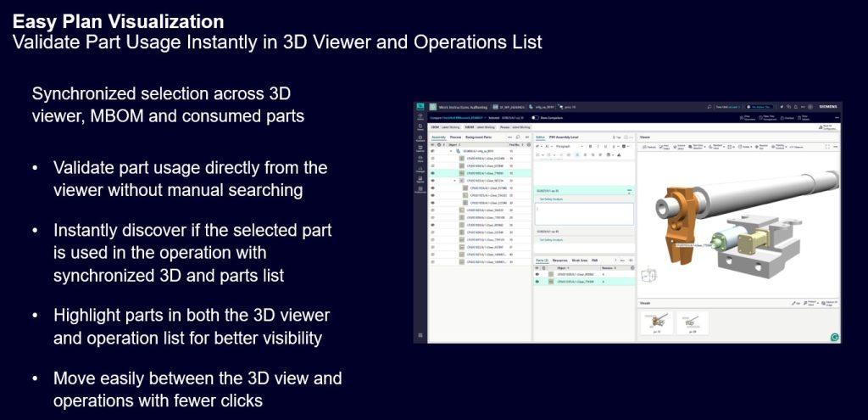The width and height of the screenshot is (868, 420).
Task: Switch to the Assembly tab
Action: coord(438,137)
